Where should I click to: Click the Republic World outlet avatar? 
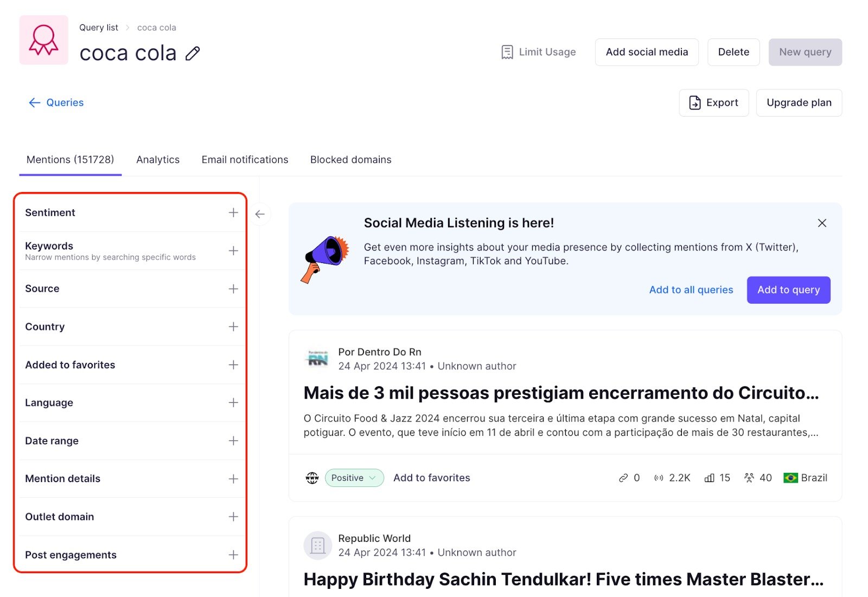point(318,545)
